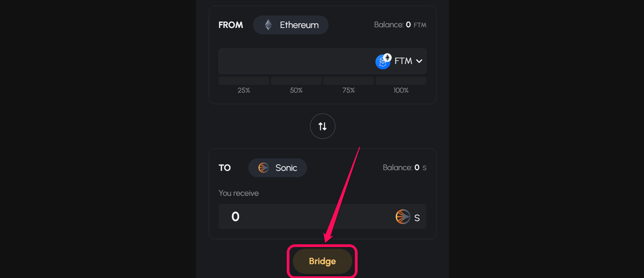Click the small Ethereum badge on FTM logo
Screen dimensions: 644x278
tap(387, 57)
